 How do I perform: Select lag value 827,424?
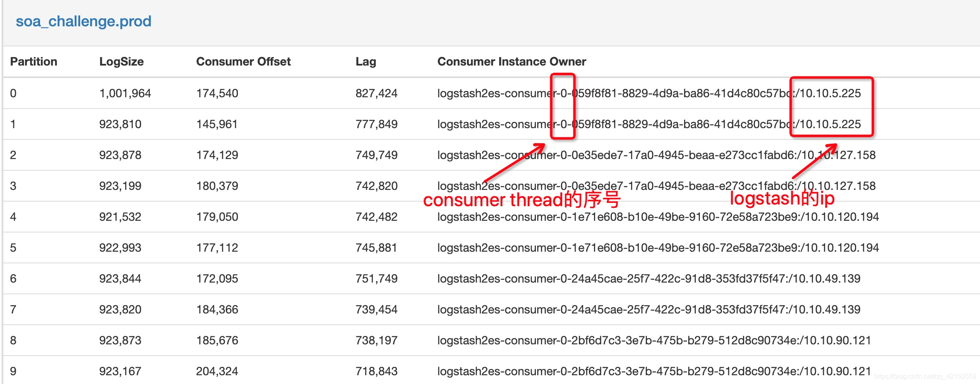click(x=376, y=93)
